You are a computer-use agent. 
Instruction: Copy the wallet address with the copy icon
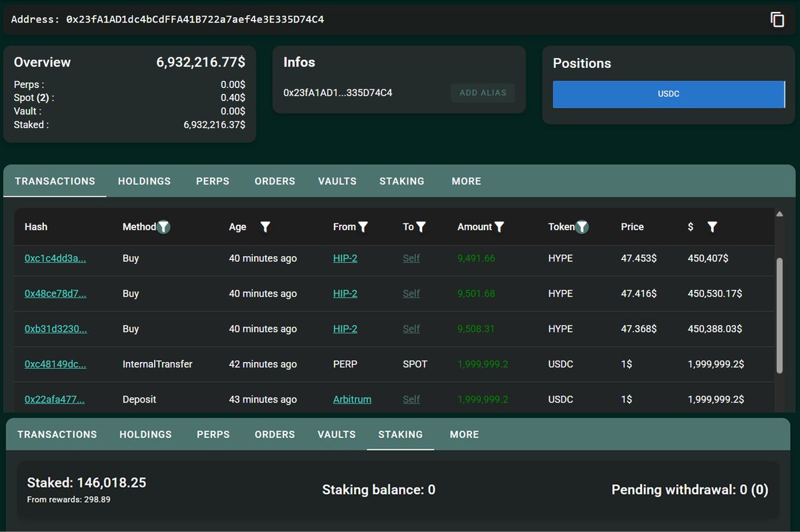point(777,19)
